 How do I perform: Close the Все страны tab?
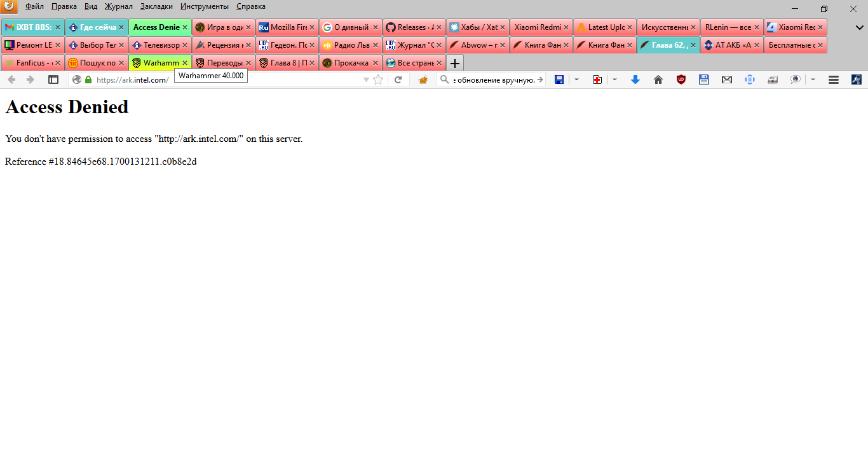tap(439, 63)
